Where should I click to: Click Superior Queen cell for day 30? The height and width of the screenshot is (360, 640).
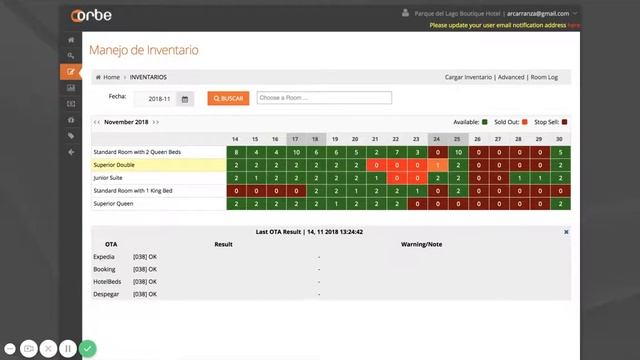(560, 204)
